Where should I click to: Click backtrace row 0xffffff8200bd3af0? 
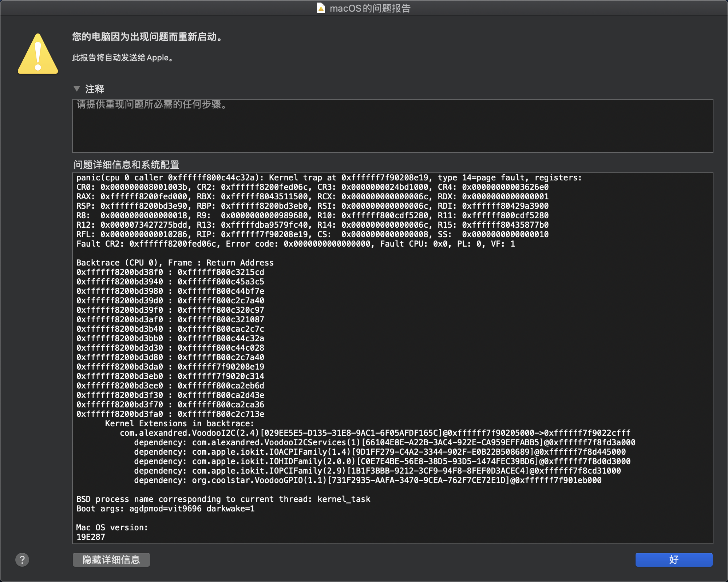pyautogui.click(x=170, y=319)
